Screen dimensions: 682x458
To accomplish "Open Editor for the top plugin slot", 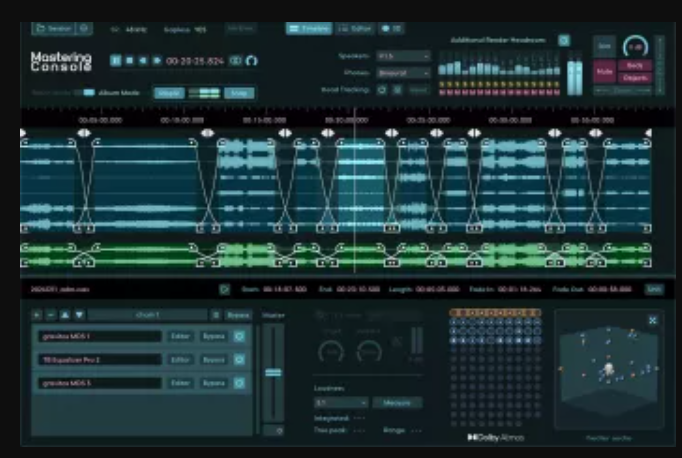I will (180, 336).
